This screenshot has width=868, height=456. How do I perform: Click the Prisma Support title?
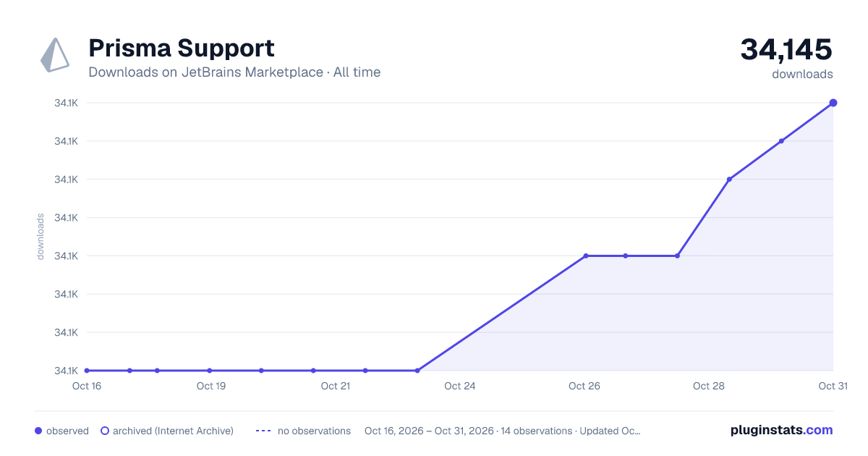(x=182, y=48)
